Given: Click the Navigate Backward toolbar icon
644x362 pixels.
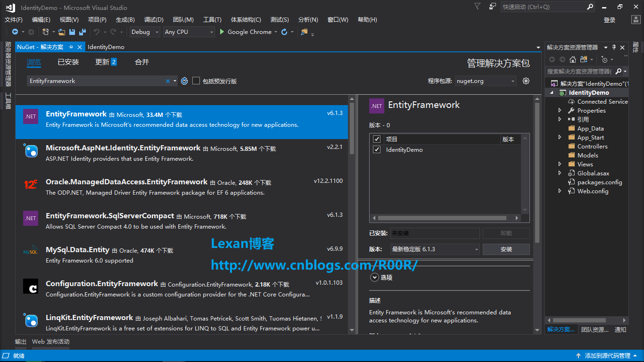Looking at the screenshot, I should [15, 32].
